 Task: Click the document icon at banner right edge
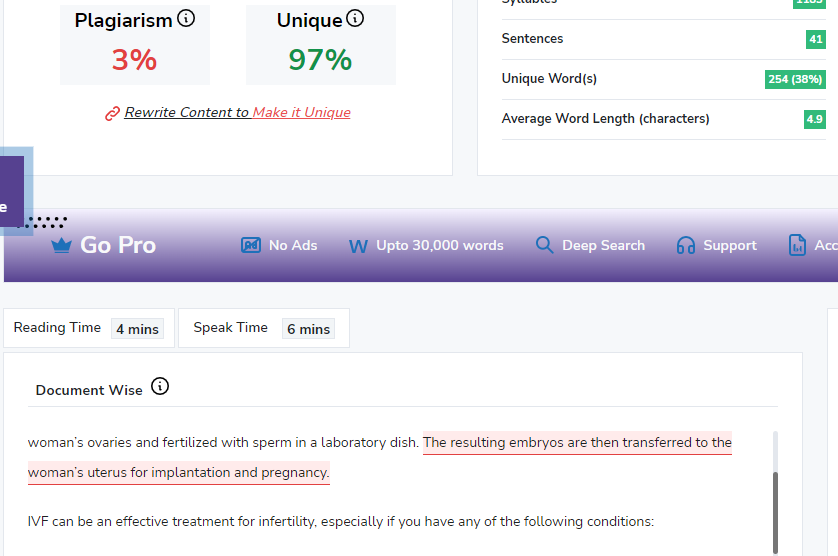click(797, 245)
